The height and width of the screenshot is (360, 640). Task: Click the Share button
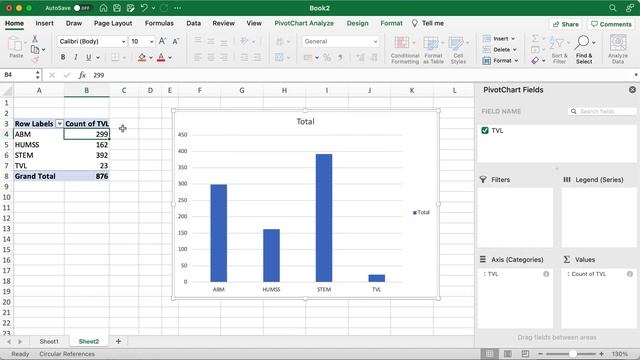coord(565,24)
